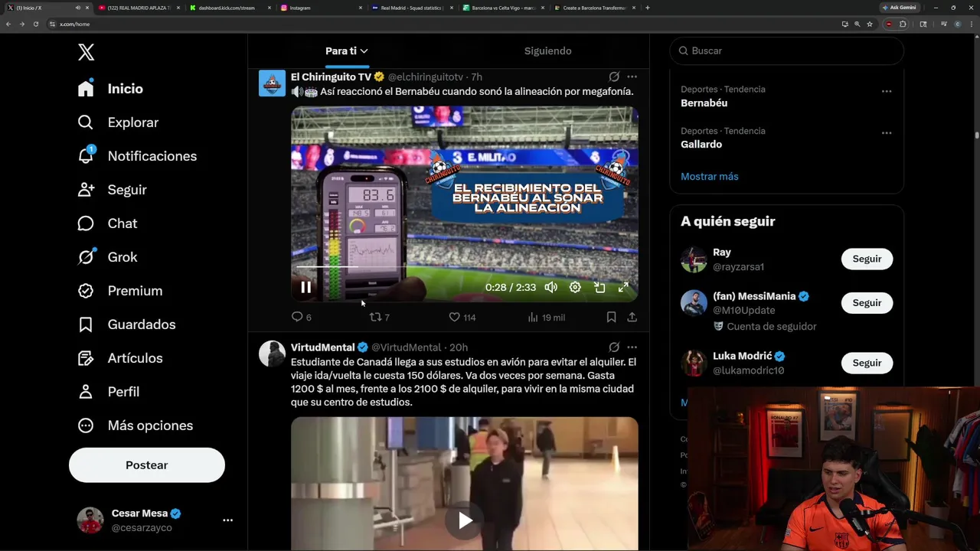Click the Grok icon on El Chiringuito post
Viewport: 980px width, 551px height.
click(x=614, y=77)
